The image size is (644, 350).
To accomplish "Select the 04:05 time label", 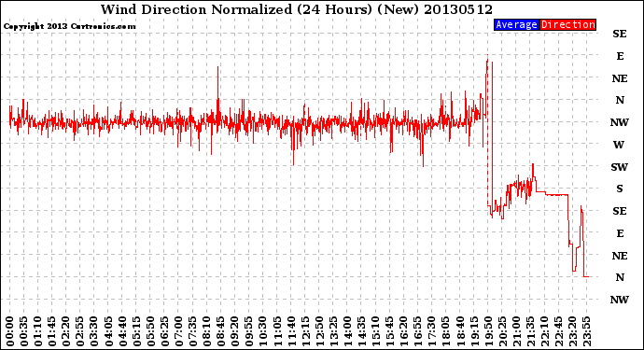I will 108,331.
